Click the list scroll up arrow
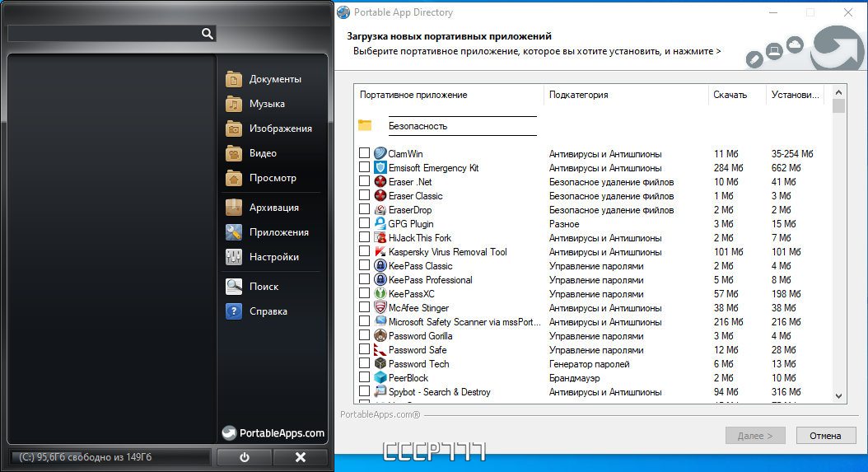 [x=838, y=92]
